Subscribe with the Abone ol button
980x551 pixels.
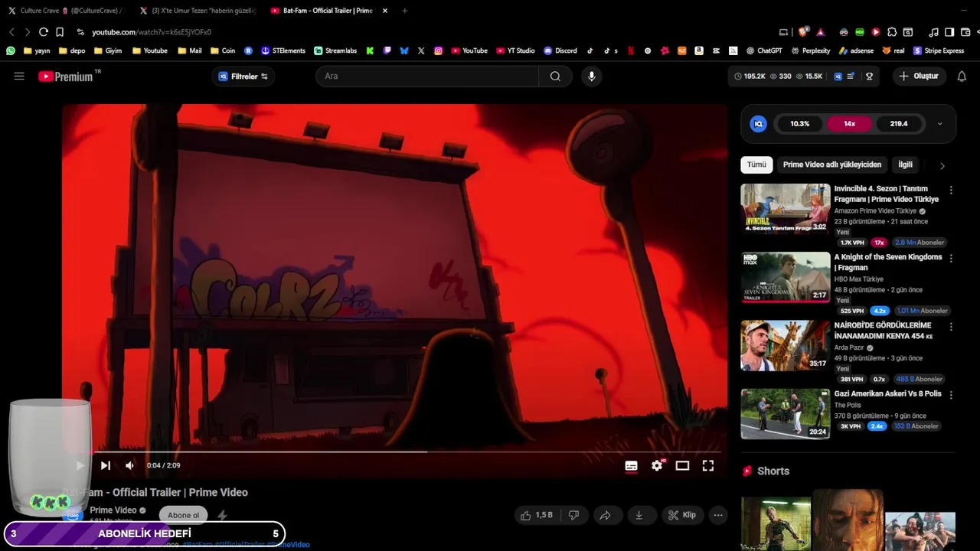[x=183, y=515]
